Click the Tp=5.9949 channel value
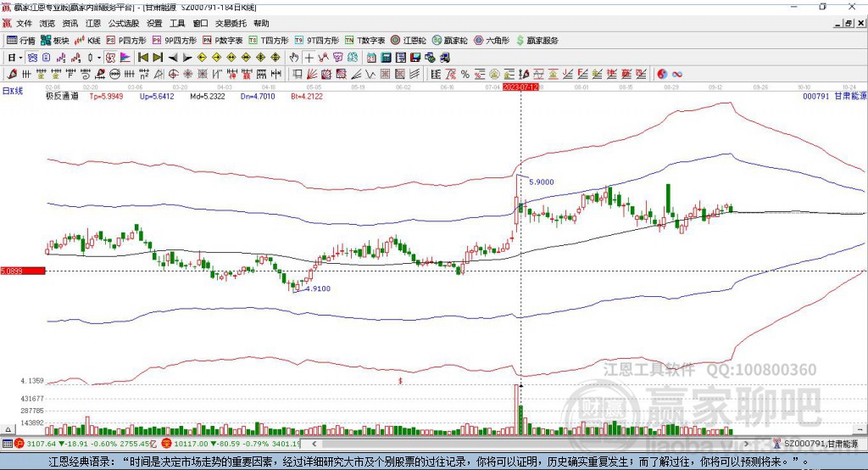This screenshot has height=470, width=868. [x=106, y=96]
